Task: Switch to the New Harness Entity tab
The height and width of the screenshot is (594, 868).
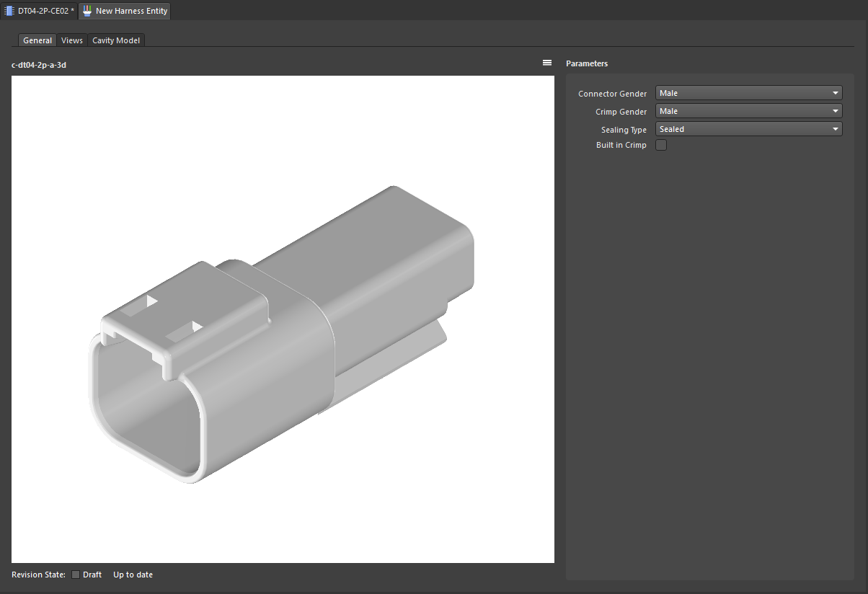Action: tap(125, 11)
